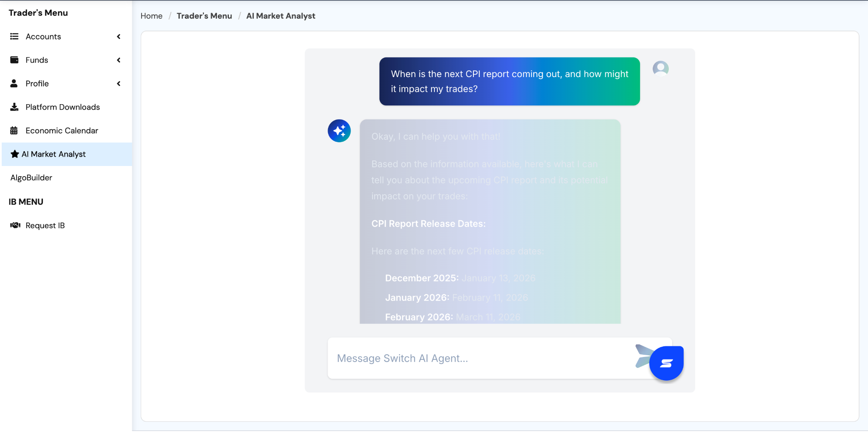
Task: Click the Home breadcrumb link
Action: coord(151,16)
